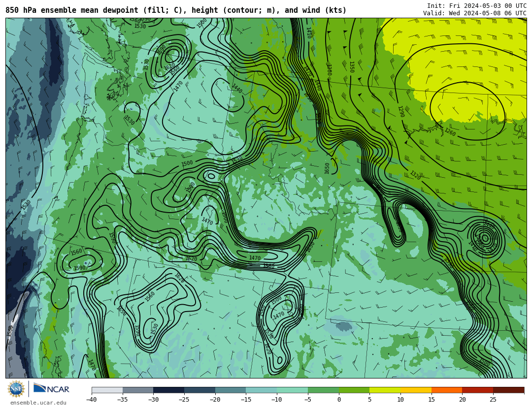
Task: Pick the mint -10 to -5 colorbar segment
Action: click(293, 390)
